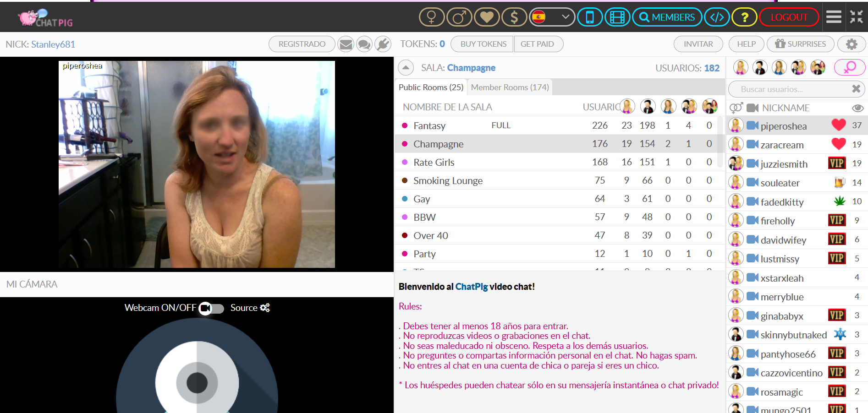Sort users by gender symbol icon

(736, 108)
